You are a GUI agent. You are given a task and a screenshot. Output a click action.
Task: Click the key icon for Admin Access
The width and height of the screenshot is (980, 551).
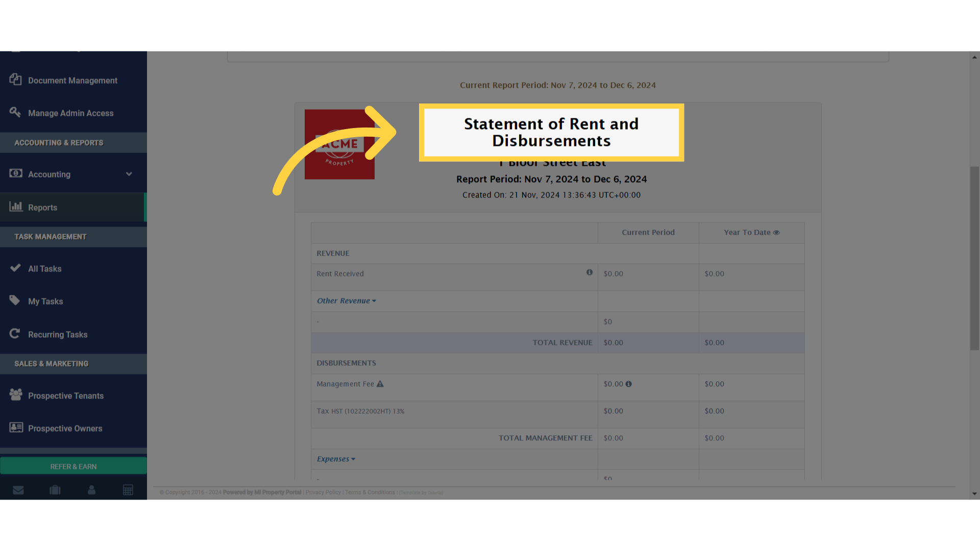(x=15, y=112)
